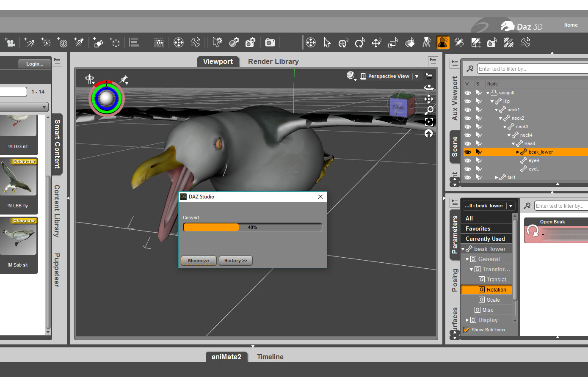Image resolution: width=588 pixels, height=377 pixels.
Task: Uncheck the Show Sub Items checkbox
Action: pos(467,330)
